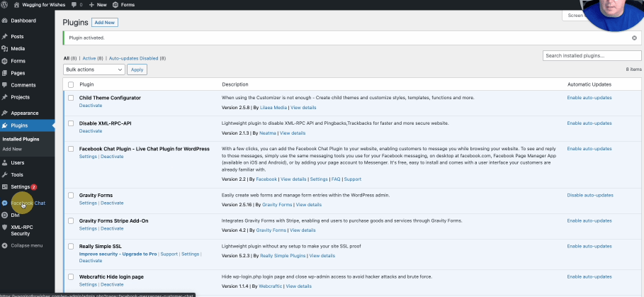This screenshot has width=644, height=297.
Task: Open the Bulk actions dropdown
Action: pyautogui.click(x=94, y=69)
